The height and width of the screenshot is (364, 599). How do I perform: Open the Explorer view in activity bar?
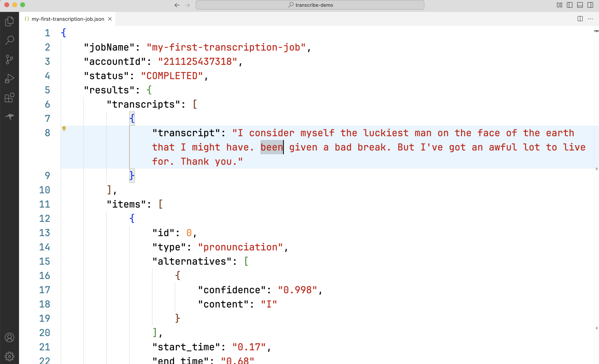click(9, 21)
